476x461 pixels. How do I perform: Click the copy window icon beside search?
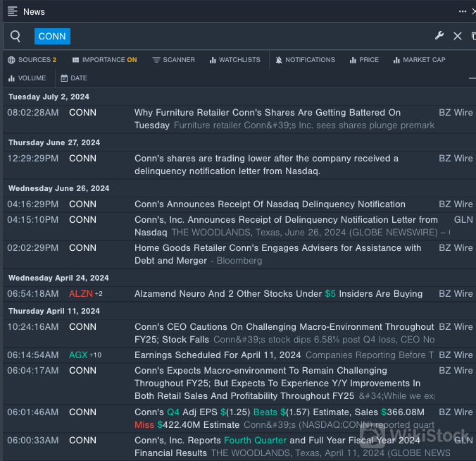pos(473,36)
